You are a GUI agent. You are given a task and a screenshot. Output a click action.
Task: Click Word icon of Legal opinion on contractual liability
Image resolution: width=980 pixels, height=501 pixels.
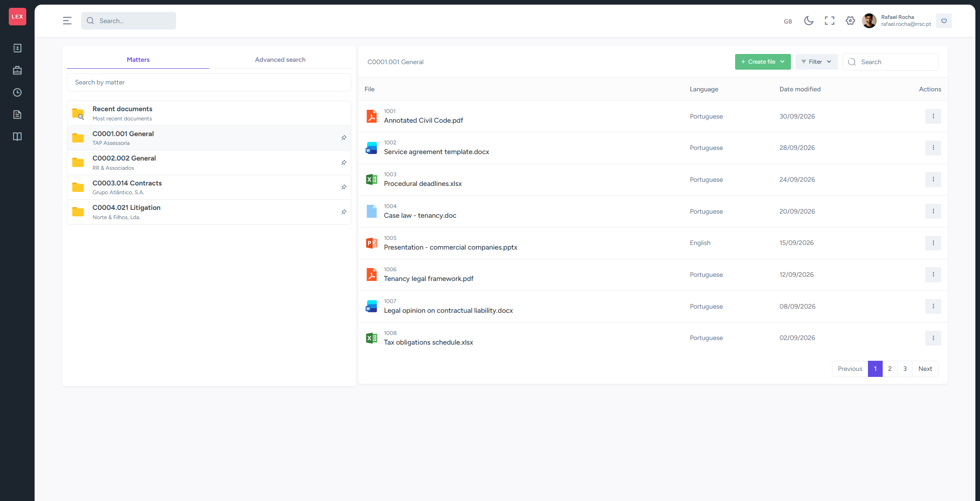pos(371,306)
